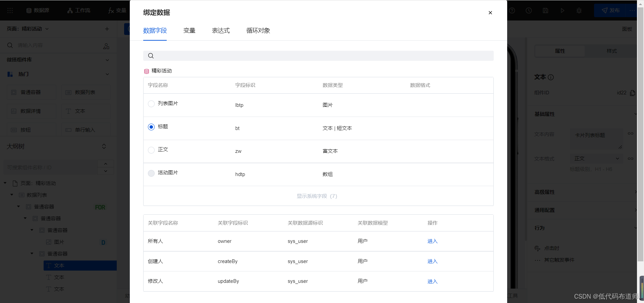
Task: Open the history clock icon
Action: tap(529, 10)
